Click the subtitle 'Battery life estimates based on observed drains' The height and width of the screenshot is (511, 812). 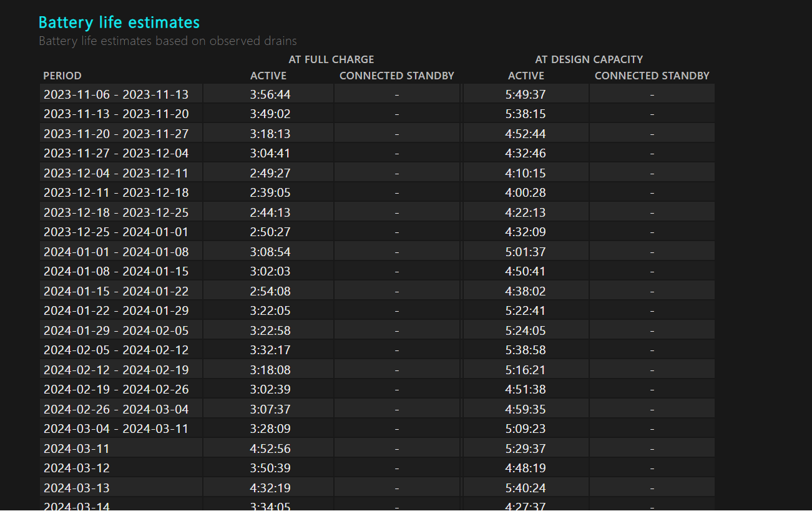[168, 41]
